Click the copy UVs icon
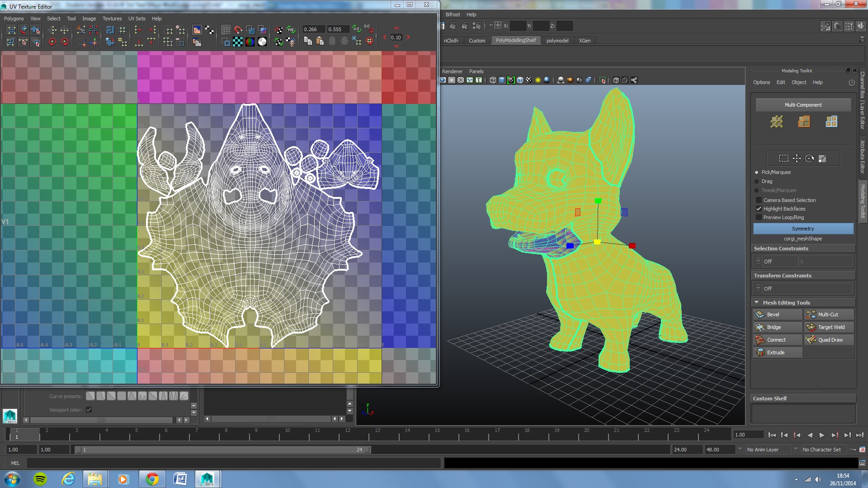 tap(308, 41)
